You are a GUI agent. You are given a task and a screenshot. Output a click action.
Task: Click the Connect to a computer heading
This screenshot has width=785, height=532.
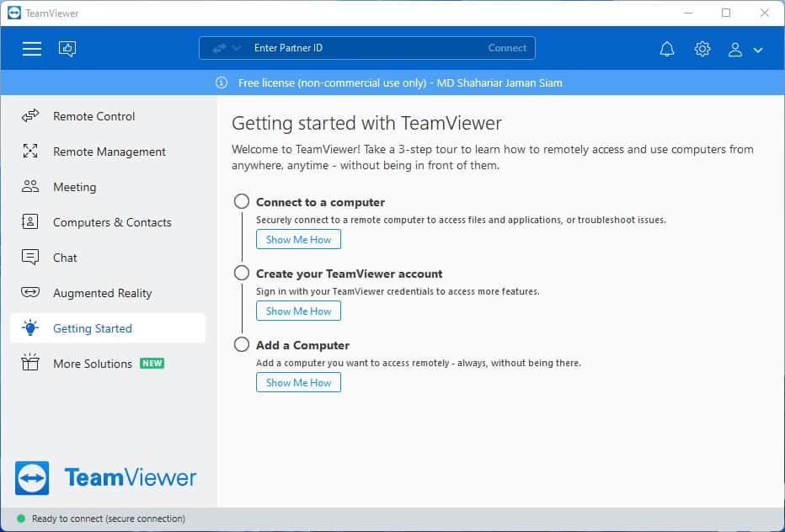click(320, 202)
